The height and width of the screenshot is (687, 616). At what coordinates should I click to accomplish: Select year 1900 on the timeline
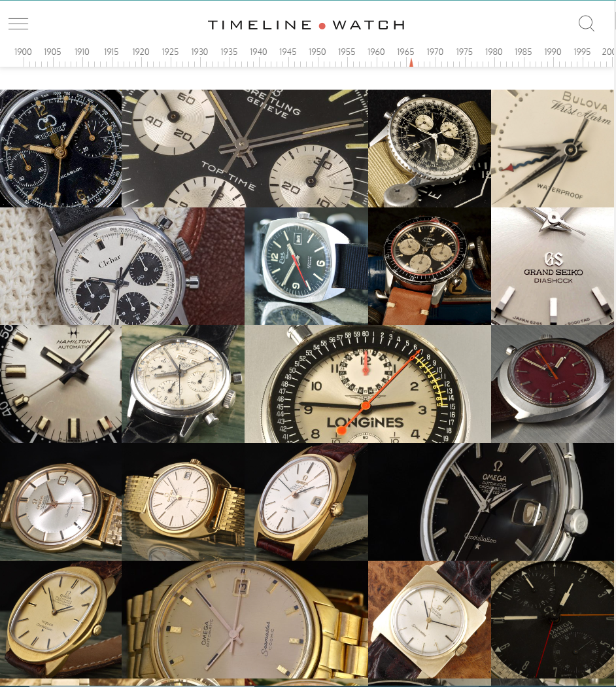coord(23,52)
